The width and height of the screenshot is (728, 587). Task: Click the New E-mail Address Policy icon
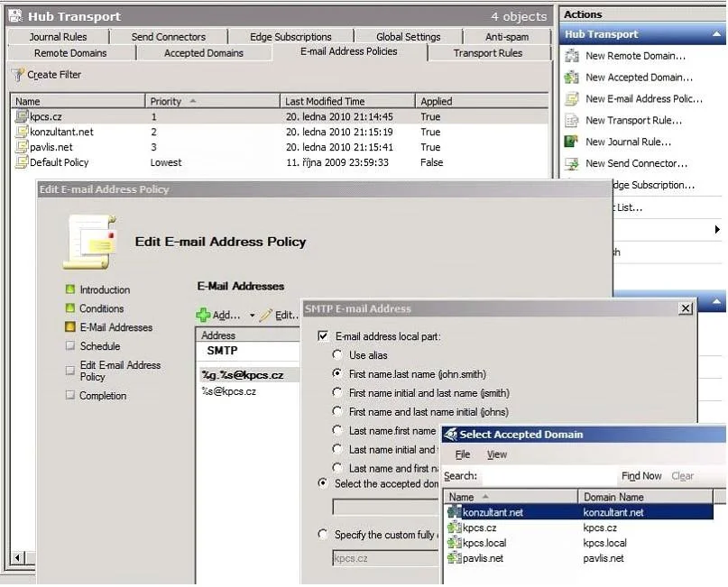tap(572, 99)
